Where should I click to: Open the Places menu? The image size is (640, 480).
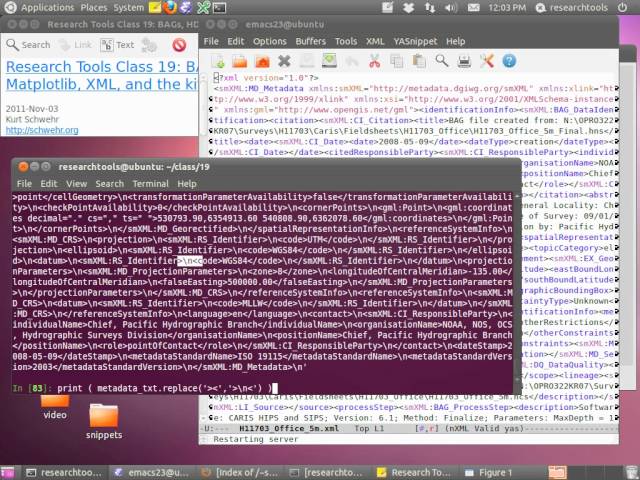(94, 8)
